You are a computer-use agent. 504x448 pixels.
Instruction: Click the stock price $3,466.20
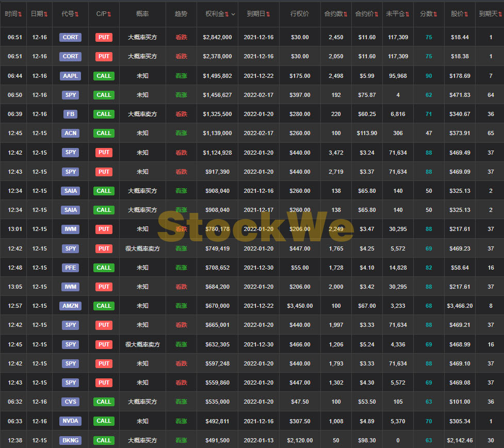(460, 306)
